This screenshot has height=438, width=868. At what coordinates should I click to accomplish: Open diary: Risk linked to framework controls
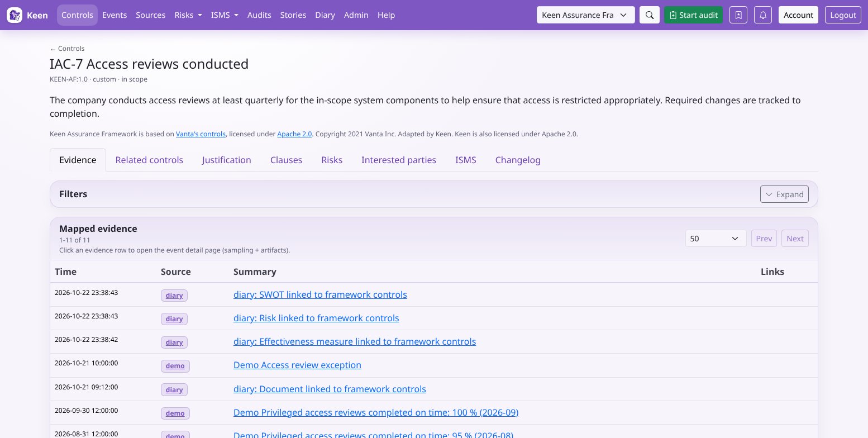[x=316, y=318]
